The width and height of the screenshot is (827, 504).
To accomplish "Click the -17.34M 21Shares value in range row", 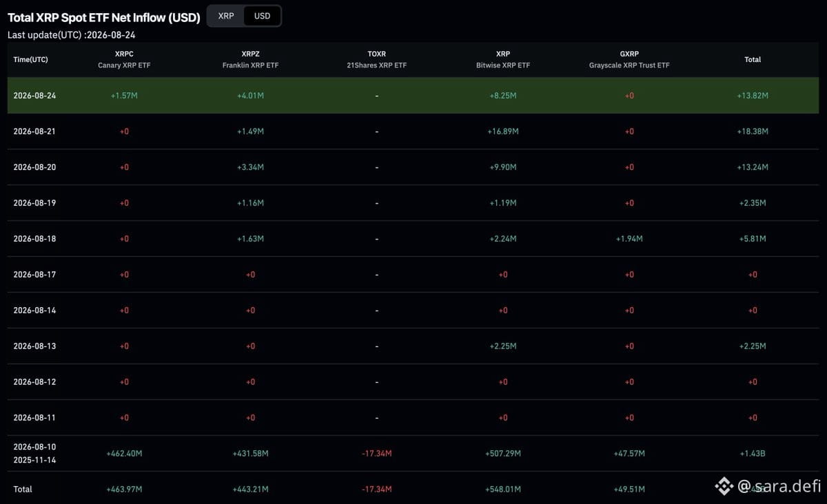I will coord(377,454).
